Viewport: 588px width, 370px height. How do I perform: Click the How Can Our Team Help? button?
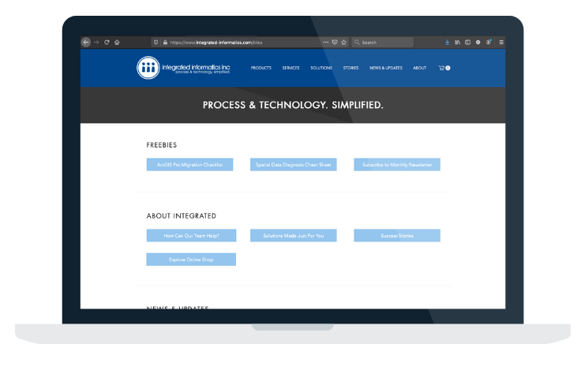tap(191, 235)
